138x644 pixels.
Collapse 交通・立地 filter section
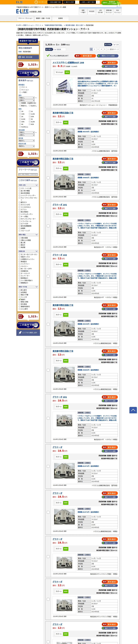(28, 185)
